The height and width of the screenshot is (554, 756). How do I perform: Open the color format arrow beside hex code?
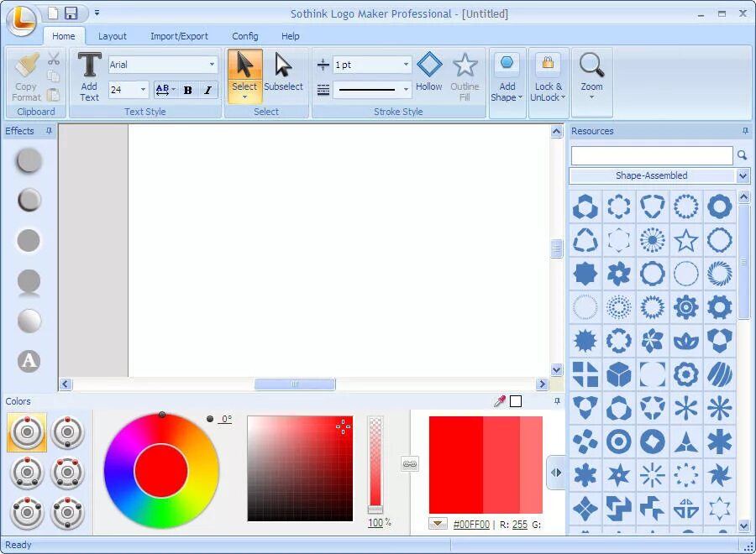[x=438, y=524]
